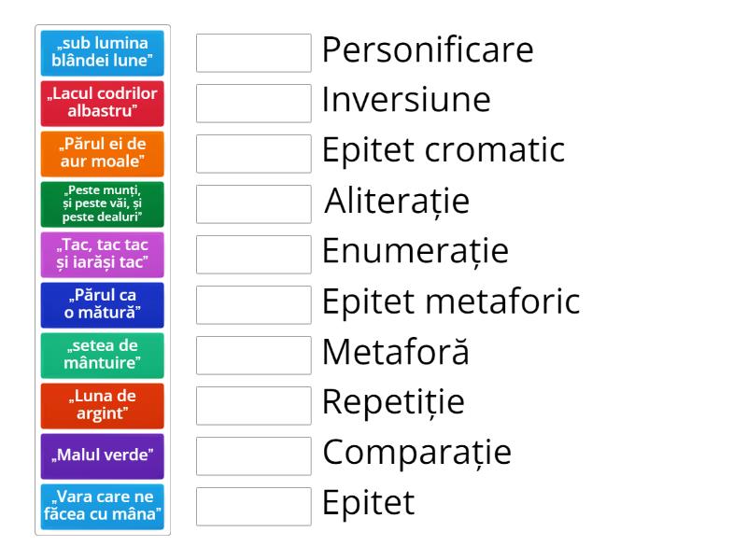The height and width of the screenshot is (560, 747).
Task: Select the blank box for Epitet metaforic
Action: (254, 305)
